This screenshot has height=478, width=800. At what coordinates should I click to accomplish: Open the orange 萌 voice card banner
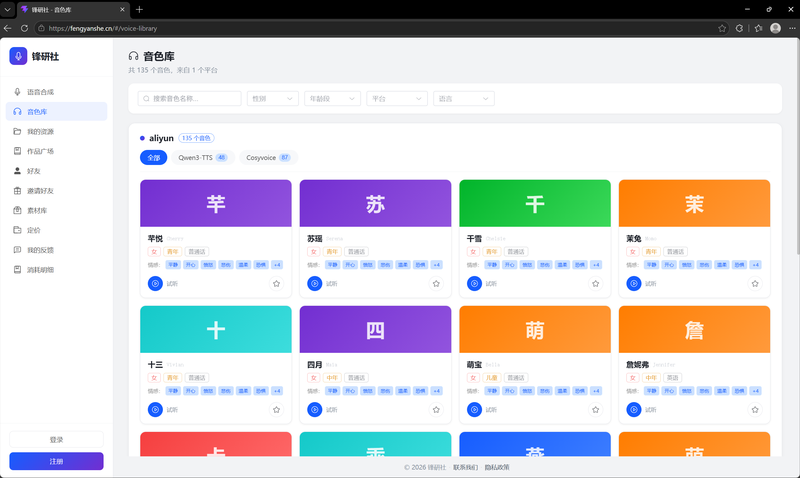pyautogui.click(x=535, y=329)
